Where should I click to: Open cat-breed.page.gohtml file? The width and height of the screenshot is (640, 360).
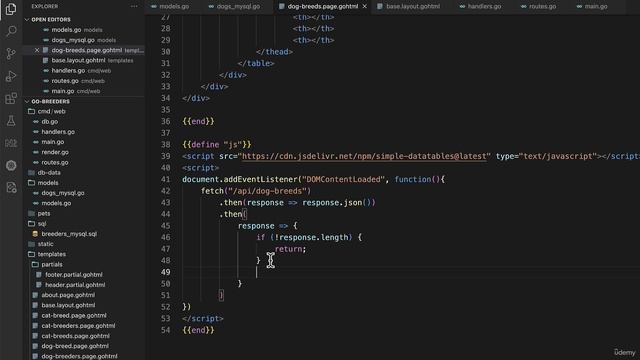click(73, 315)
